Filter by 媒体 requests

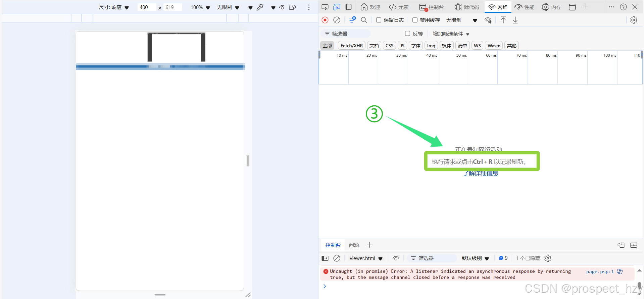446,46
